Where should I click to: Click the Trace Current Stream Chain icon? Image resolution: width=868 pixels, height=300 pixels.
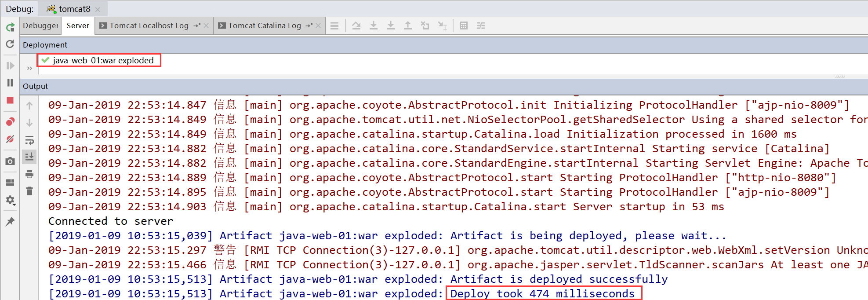pyautogui.click(x=481, y=26)
